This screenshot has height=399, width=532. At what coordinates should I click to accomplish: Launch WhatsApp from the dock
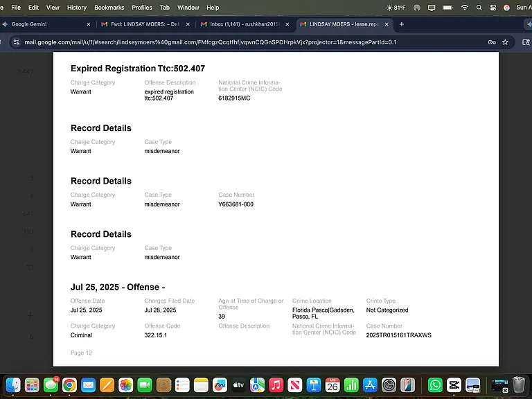[435, 385]
